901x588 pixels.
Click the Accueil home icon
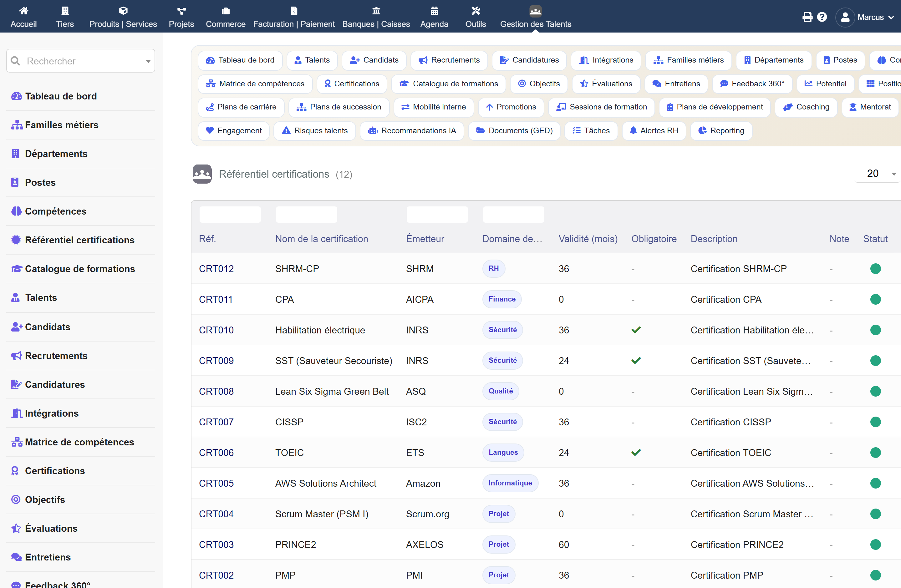(23, 11)
